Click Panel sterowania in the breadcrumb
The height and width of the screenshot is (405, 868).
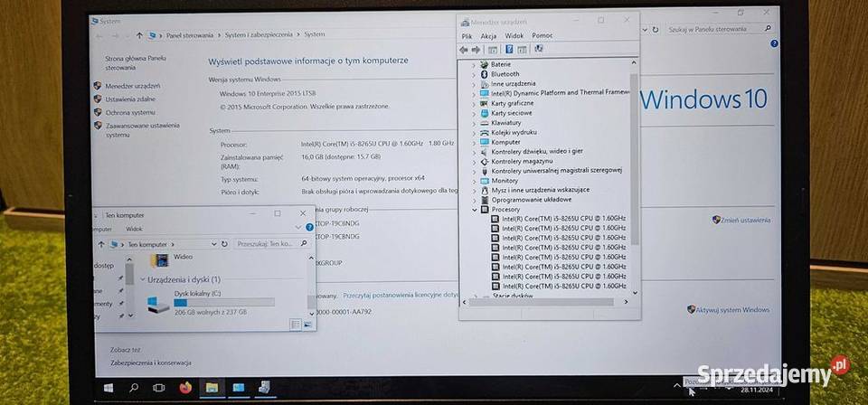click(189, 35)
